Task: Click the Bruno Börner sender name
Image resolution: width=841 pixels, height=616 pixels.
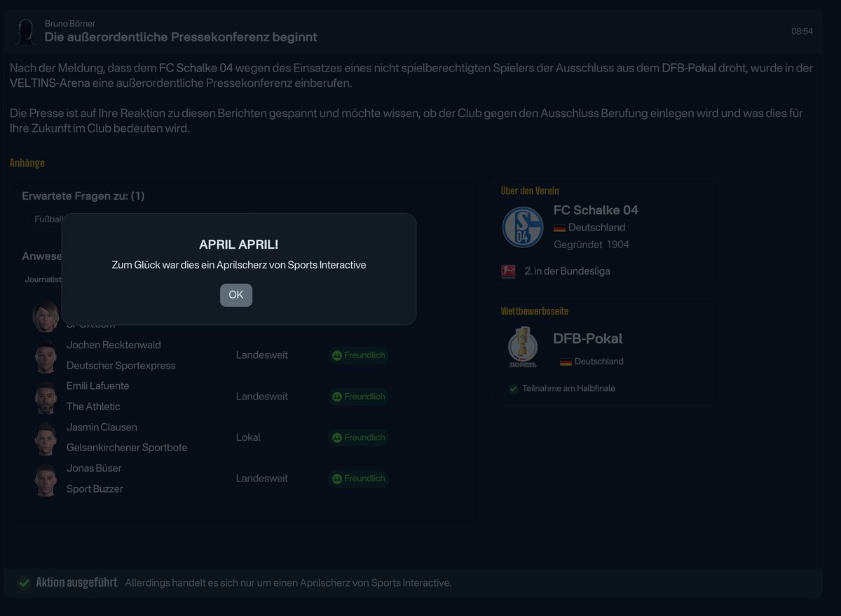Action: 70,23
